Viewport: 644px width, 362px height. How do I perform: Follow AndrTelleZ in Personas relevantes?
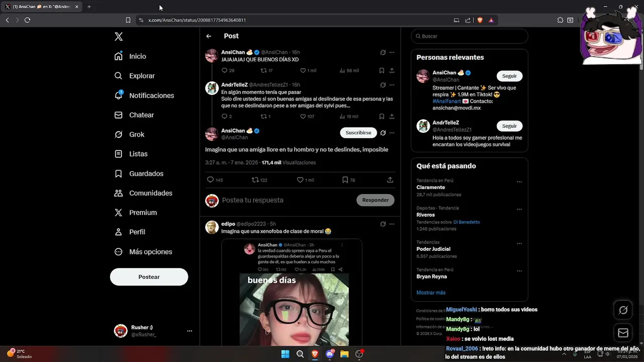(509, 126)
